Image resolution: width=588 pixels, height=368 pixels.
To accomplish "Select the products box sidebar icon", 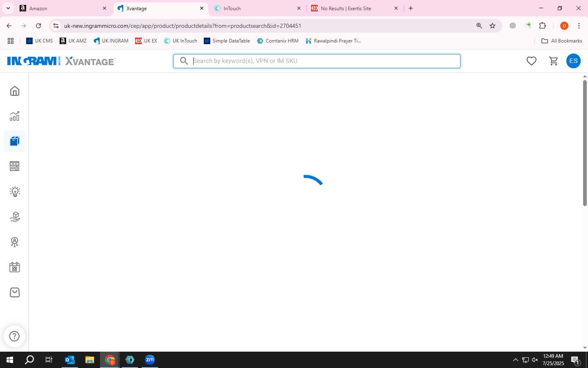I will click(15, 141).
